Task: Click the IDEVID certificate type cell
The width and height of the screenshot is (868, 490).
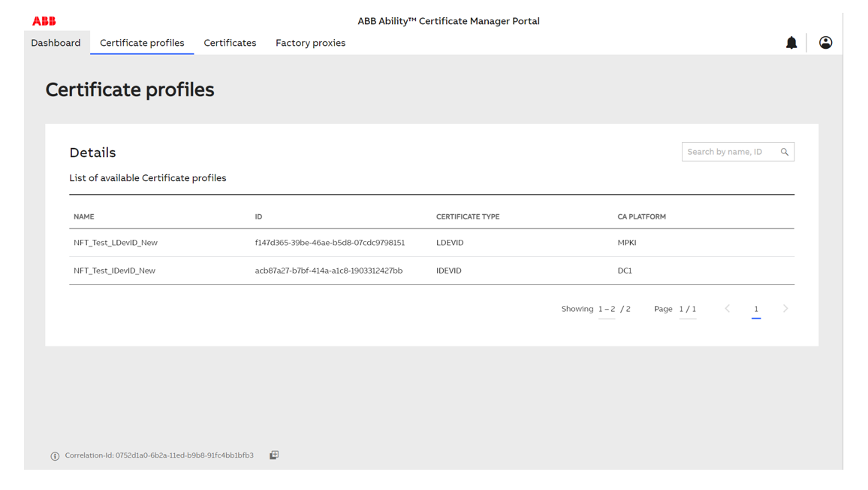Action: 449,271
